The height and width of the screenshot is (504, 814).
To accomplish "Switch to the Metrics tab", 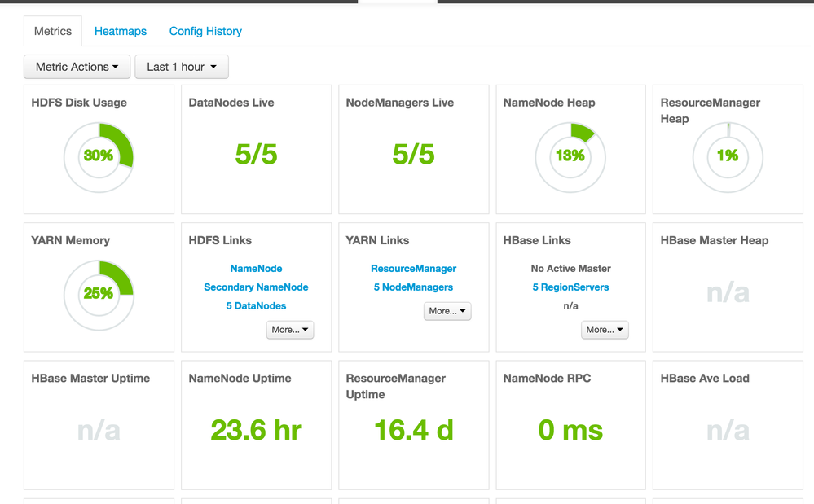I will click(52, 31).
